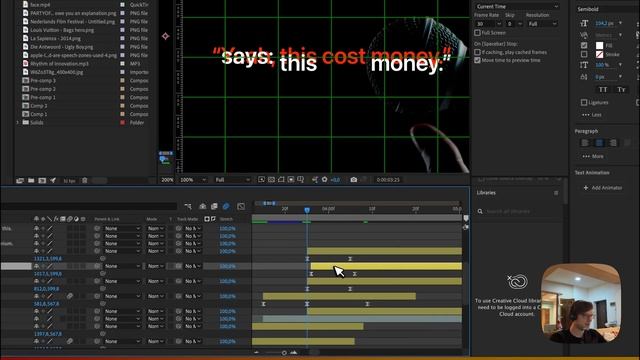Enable Full Screen checkbox in Preview panel
Image resolution: width=640 pixels, height=360 pixels.
(477, 33)
